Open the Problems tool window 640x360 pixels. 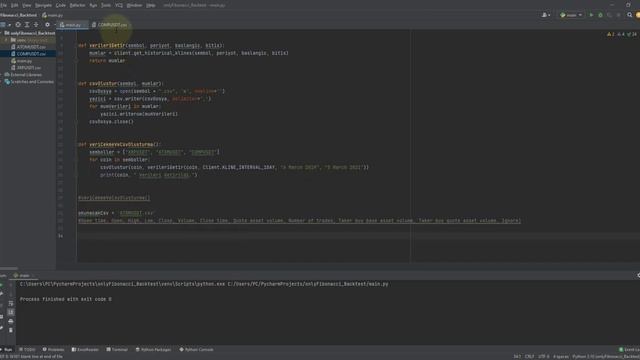[53, 350]
